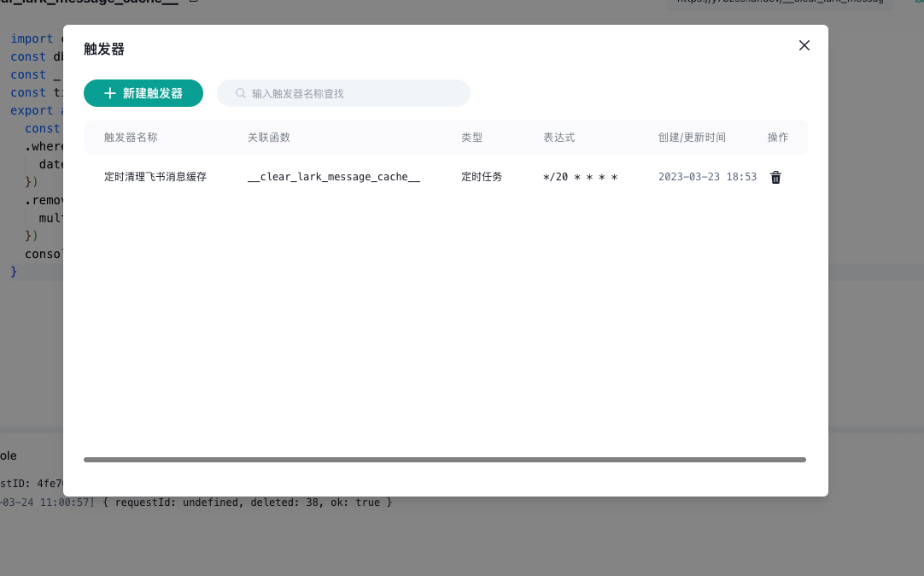Click the search magnifier icon
This screenshot has width=924, height=576.
(x=241, y=93)
